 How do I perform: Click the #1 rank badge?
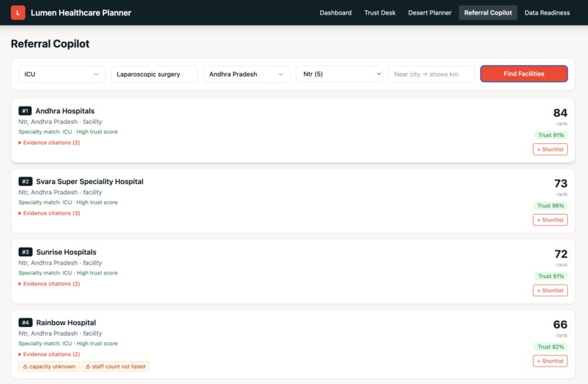coord(25,111)
